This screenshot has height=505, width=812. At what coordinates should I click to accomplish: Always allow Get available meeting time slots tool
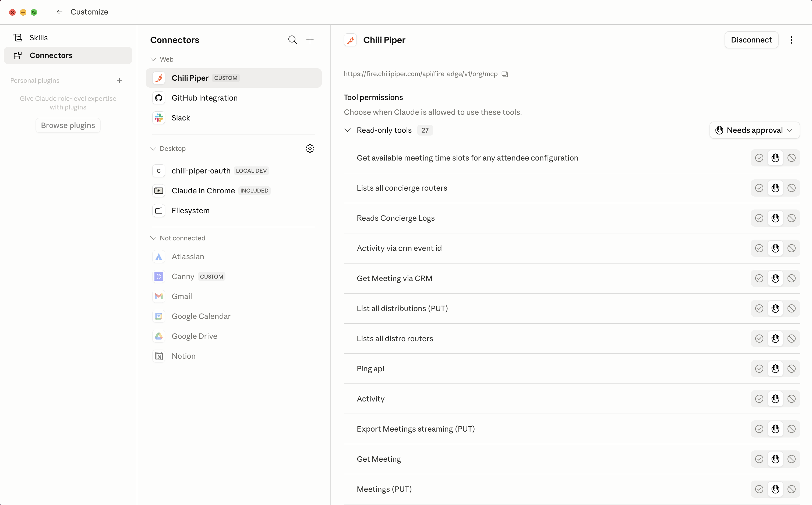pos(759,158)
